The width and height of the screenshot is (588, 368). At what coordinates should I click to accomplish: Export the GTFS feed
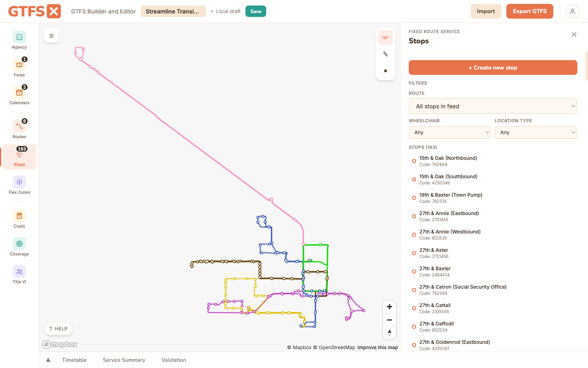point(530,11)
